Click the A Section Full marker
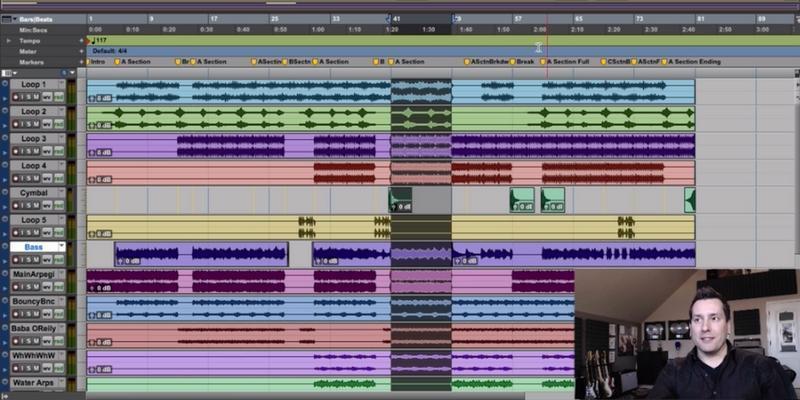Screen dimensions: 800x400 [x=568, y=62]
